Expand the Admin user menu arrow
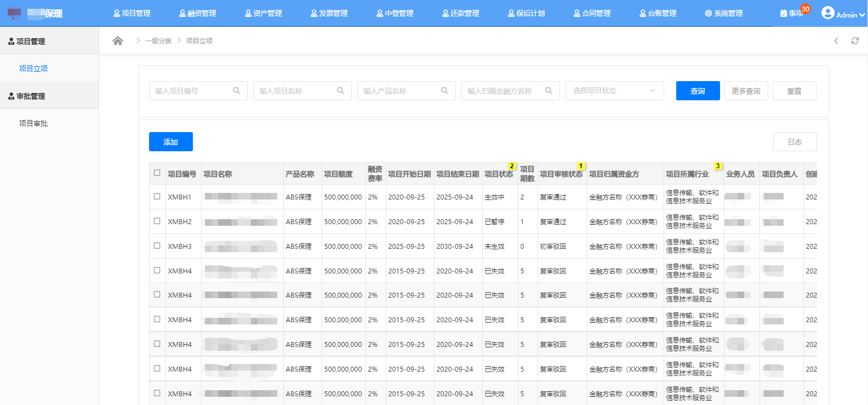 pyautogui.click(x=862, y=15)
